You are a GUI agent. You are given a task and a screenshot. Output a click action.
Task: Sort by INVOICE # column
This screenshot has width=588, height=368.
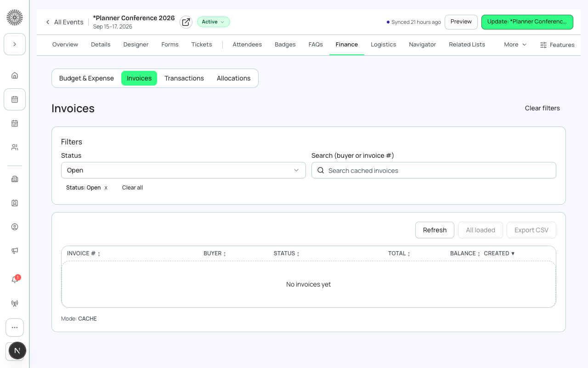84,253
